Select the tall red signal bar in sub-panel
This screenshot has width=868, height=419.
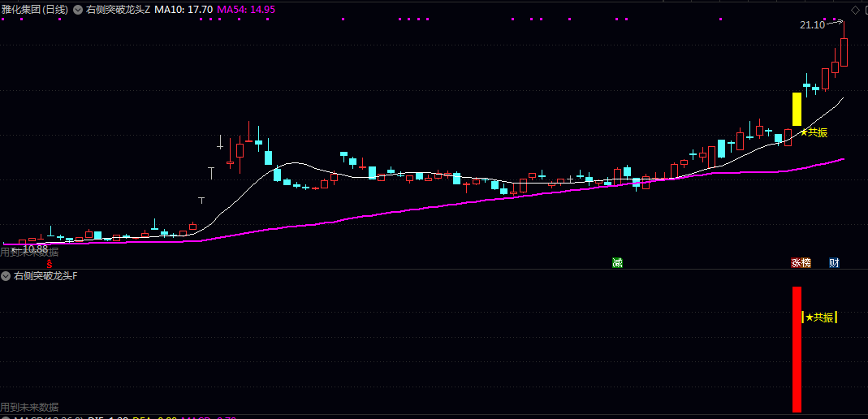797,349
